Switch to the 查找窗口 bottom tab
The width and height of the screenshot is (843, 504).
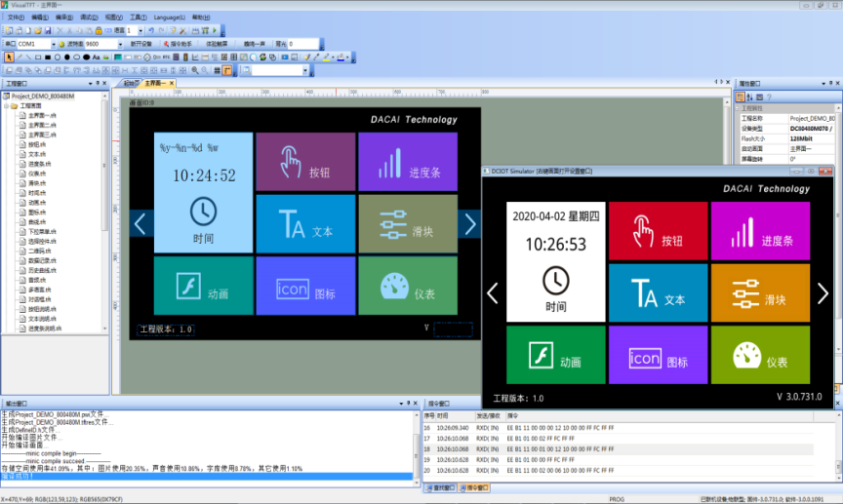pyautogui.click(x=440, y=487)
